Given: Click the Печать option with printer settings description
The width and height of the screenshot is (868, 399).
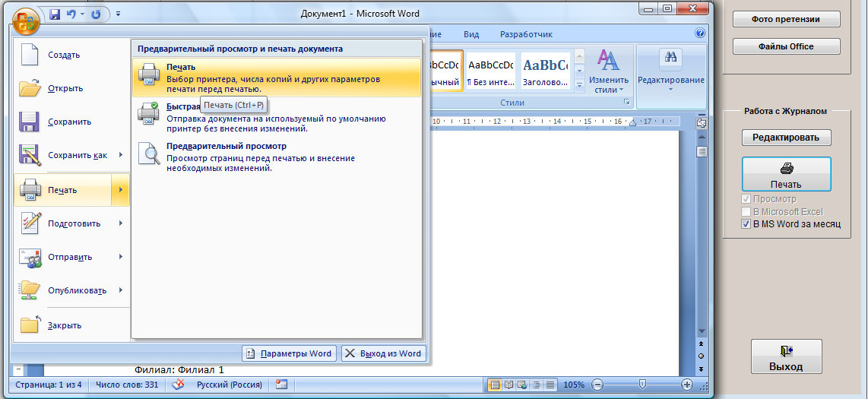Looking at the screenshot, I should pos(277,78).
